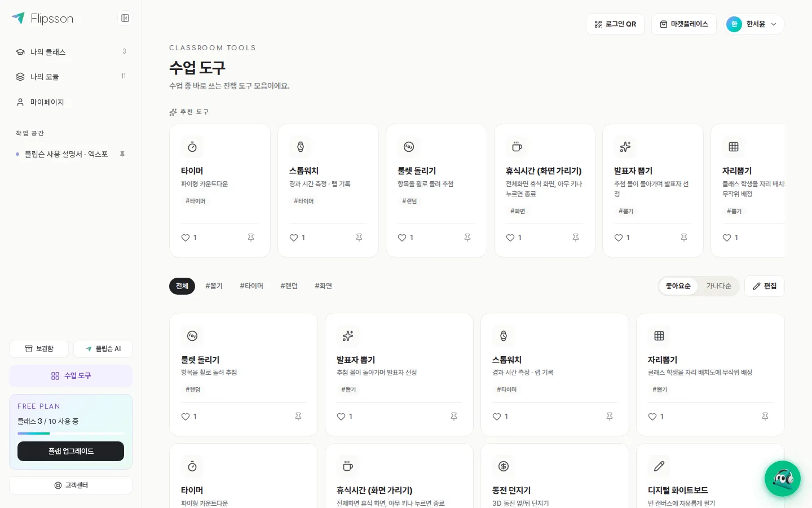Filter tools by #타이머 tag
The height and width of the screenshot is (508, 812).
(x=251, y=286)
